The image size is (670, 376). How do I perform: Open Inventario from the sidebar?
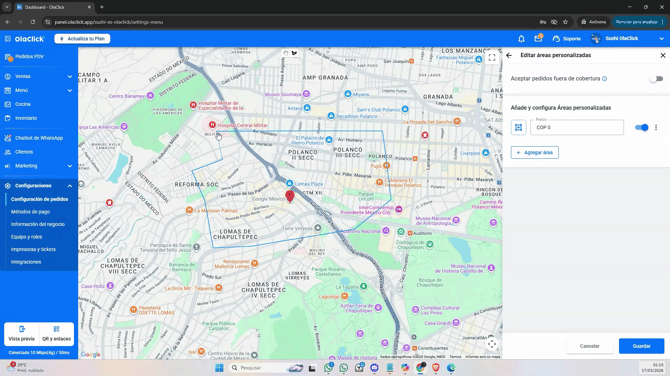26,118
